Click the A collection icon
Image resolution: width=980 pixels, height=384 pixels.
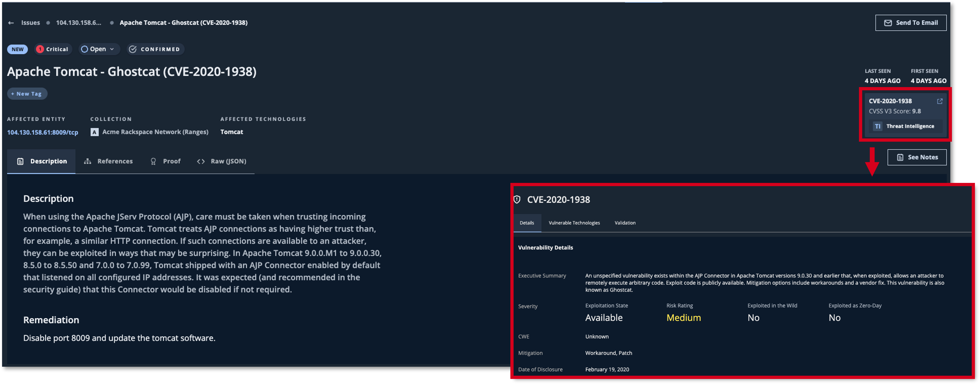point(94,132)
